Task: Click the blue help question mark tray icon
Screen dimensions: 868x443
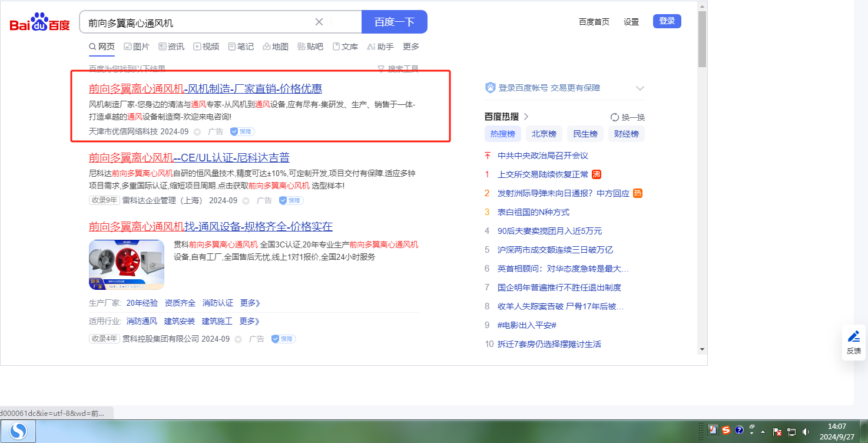Action: pos(739,430)
